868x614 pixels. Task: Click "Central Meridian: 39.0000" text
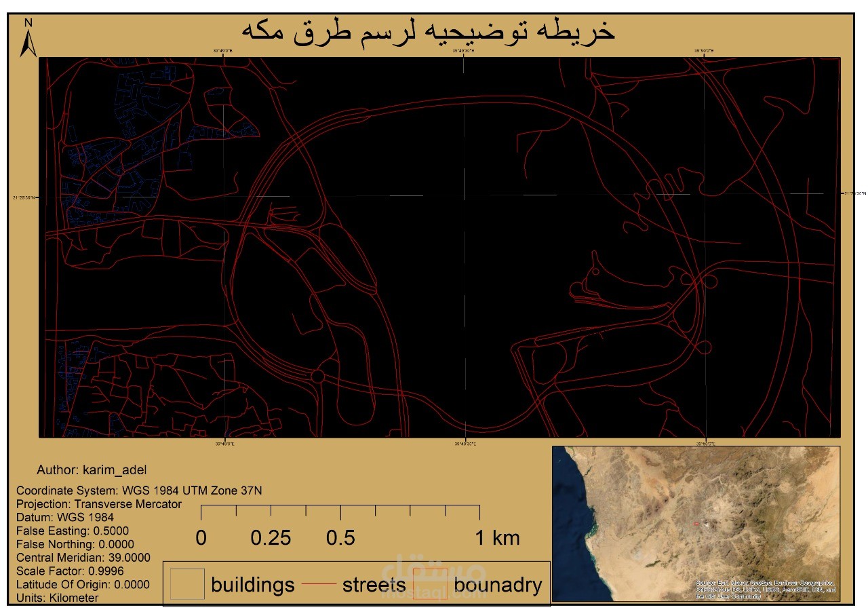coord(83,558)
